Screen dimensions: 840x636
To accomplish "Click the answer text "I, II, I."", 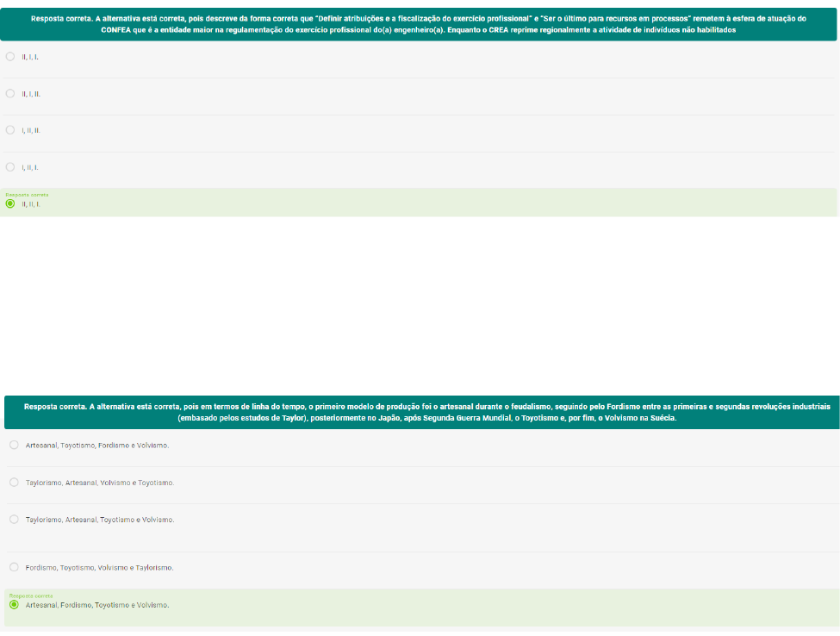I will (30, 167).
